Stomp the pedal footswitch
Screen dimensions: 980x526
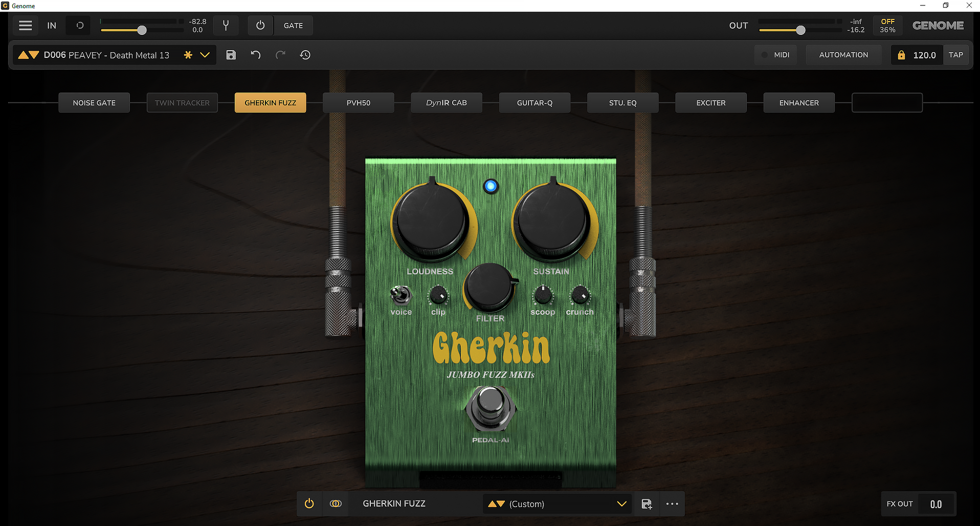(x=491, y=408)
